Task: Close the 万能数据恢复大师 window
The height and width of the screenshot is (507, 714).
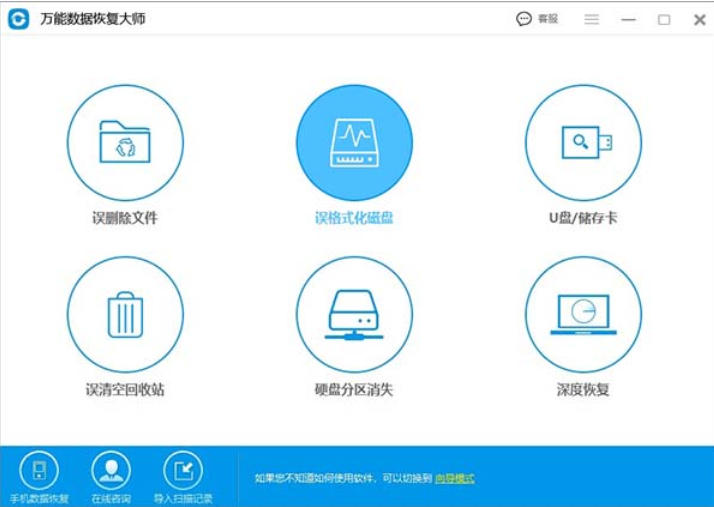Action: tap(699, 20)
